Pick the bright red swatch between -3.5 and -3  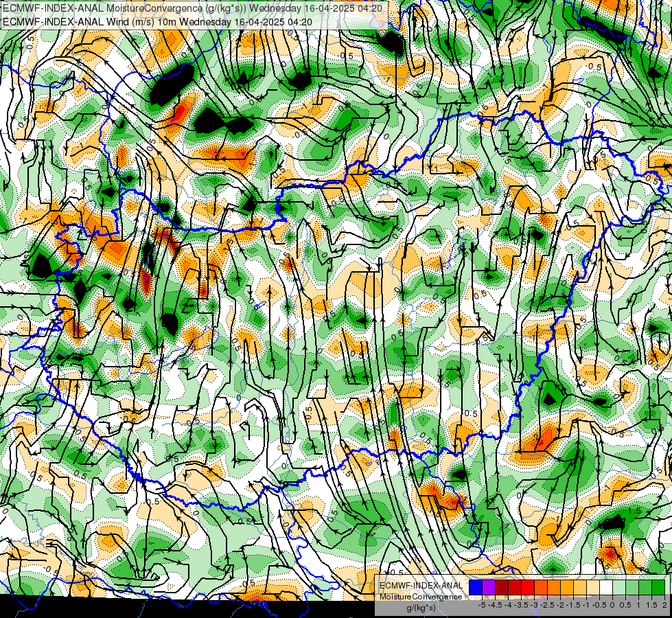pos(528,588)
